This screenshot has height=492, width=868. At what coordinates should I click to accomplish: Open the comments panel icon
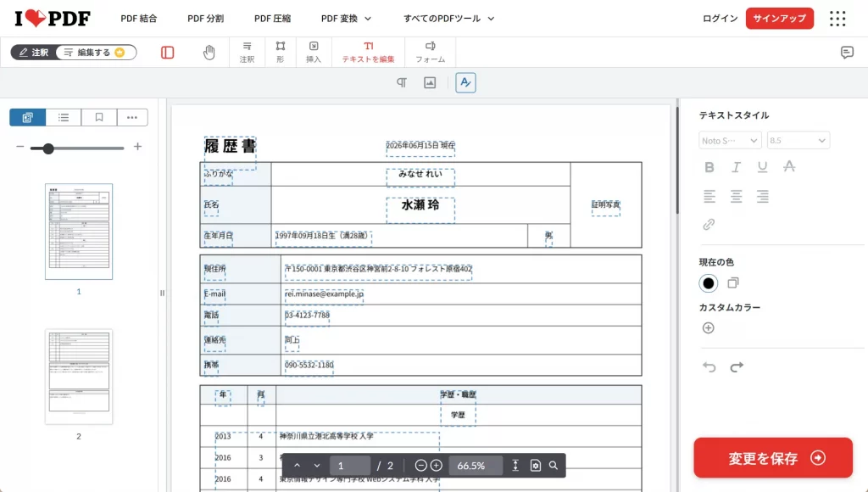coord(847,53)
